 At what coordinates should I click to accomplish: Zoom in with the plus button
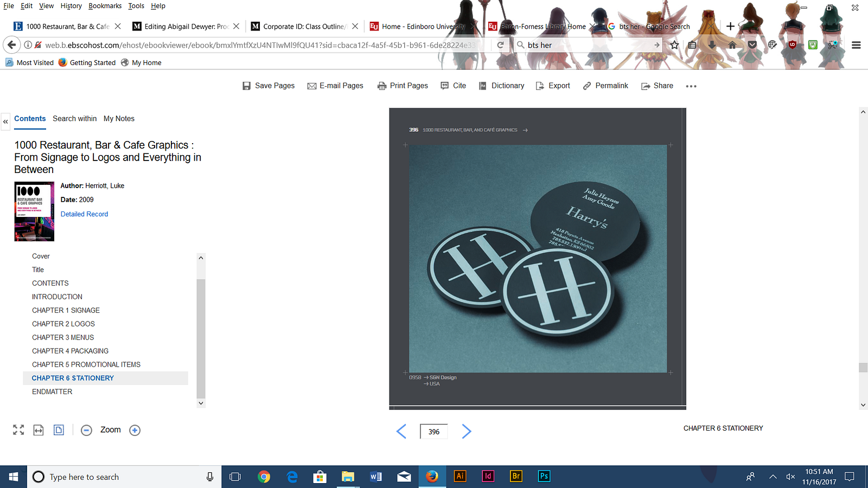[x=135, y=430]
